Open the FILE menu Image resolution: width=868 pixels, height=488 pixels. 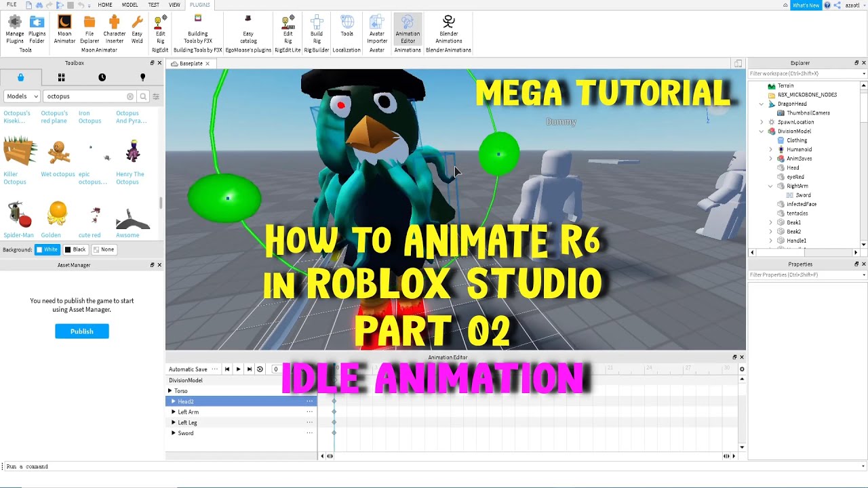point(12,5)
